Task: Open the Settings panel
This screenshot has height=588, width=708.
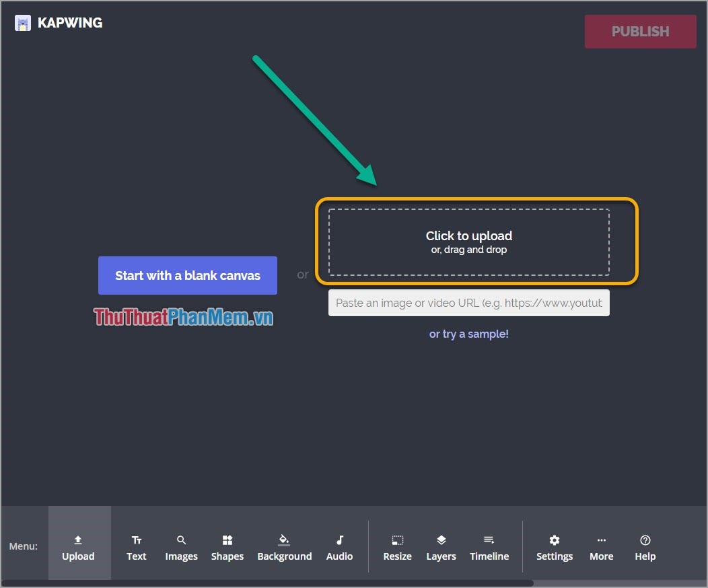Action: tap(554, 547)
